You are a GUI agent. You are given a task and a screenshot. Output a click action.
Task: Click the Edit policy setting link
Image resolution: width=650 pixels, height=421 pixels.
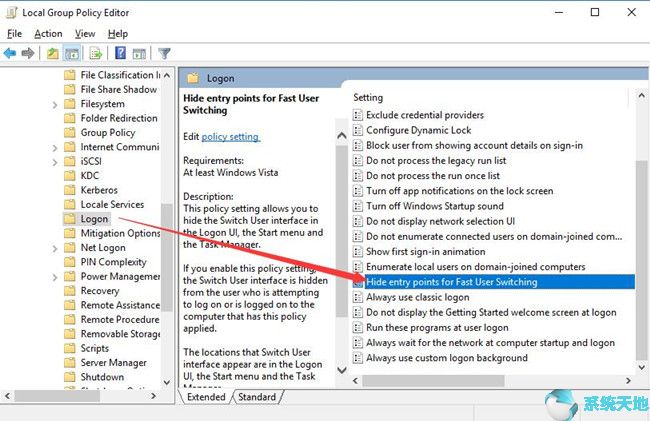(230, 136)
